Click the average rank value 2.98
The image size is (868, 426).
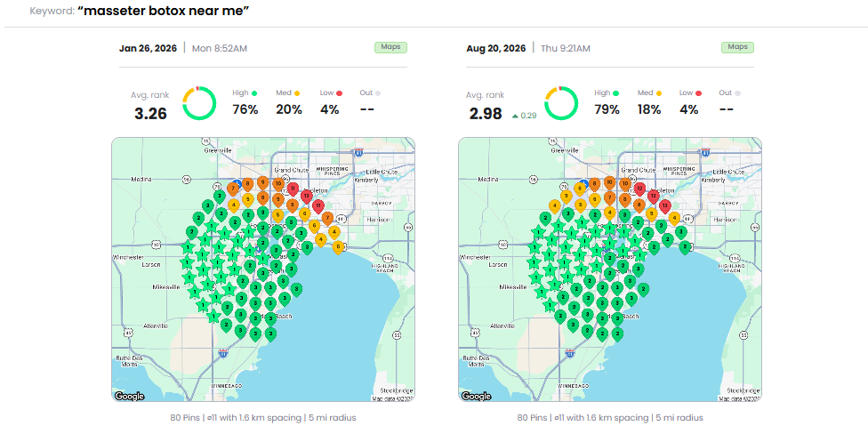pos(486,114)
